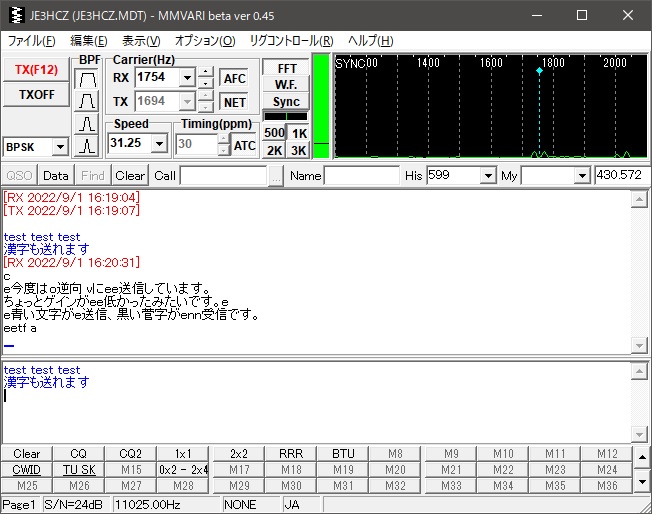Select the second BPF filter shape
This screenshot has width=652, height=514.
89,101
